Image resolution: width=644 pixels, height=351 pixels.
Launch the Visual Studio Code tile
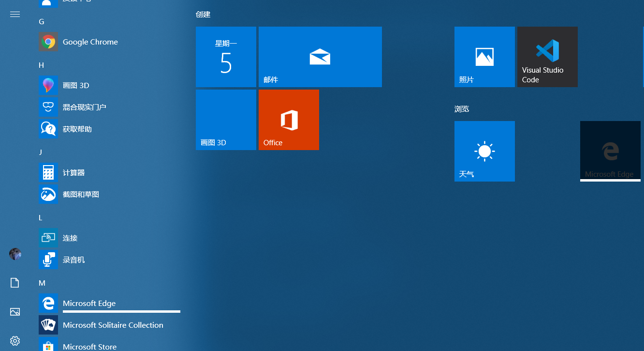tap(547, 57)
